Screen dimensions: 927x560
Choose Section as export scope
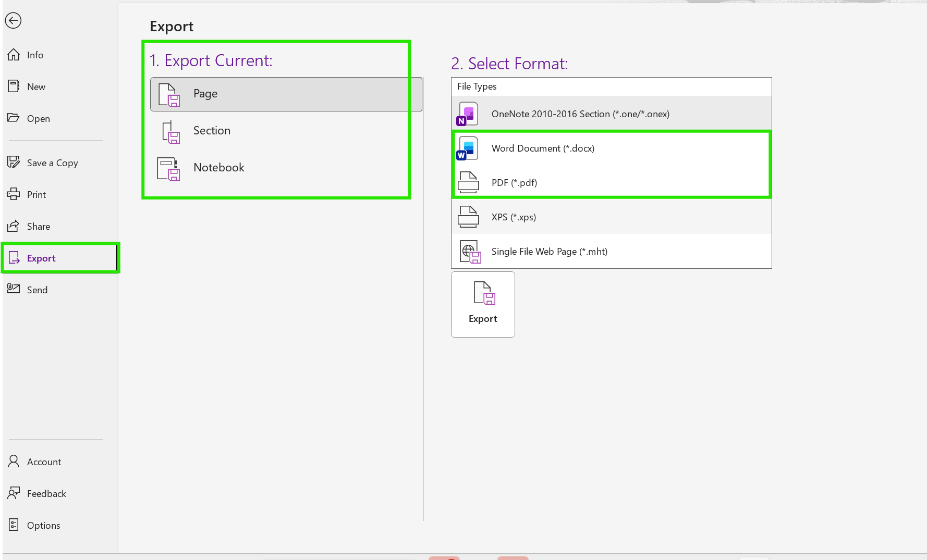286,131
